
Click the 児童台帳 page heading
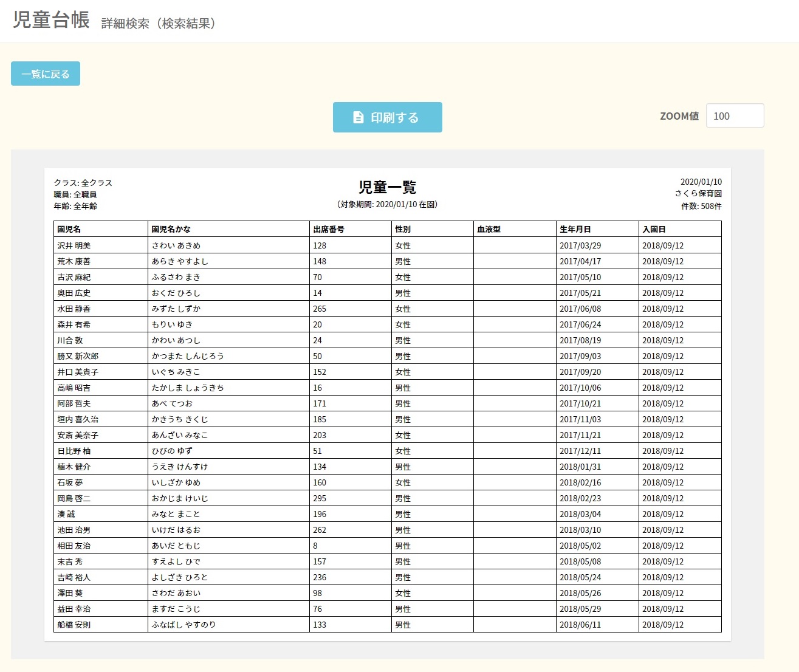click(51, 20)
